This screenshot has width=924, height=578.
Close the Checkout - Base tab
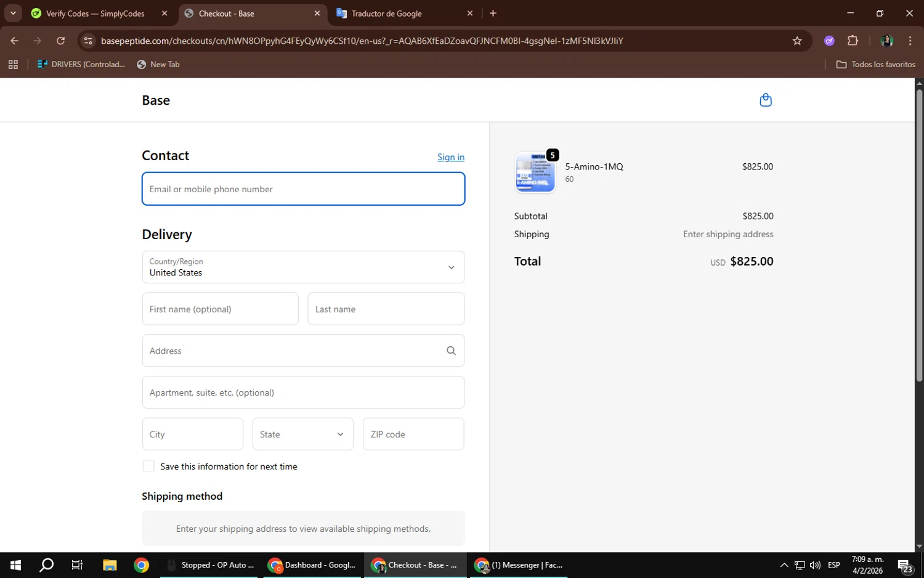click(317, 13)
